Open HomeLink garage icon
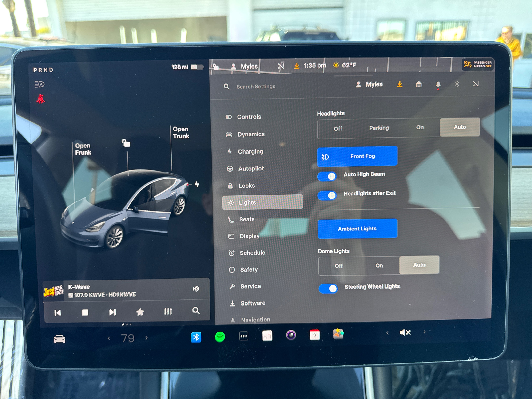This screenshot has height=399, width=532. coord(419,84)
